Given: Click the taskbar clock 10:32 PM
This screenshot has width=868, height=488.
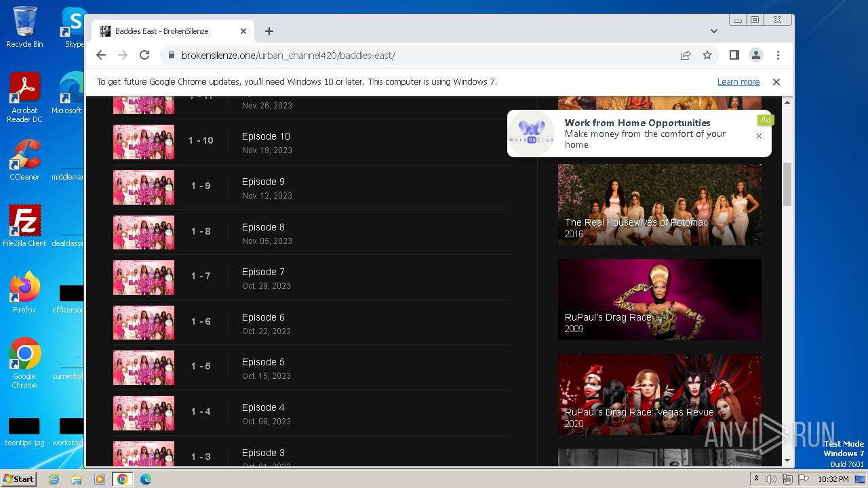Looking at the screenshot, I should [833, 479].
